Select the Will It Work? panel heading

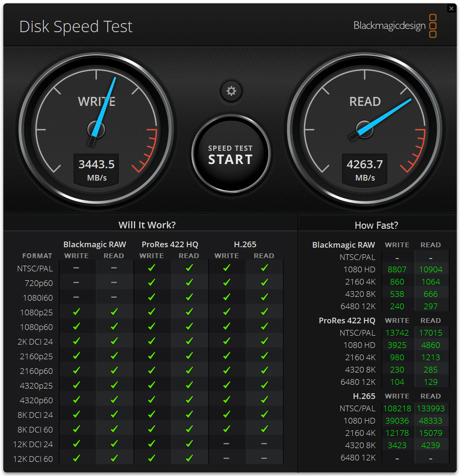point(147,225)
